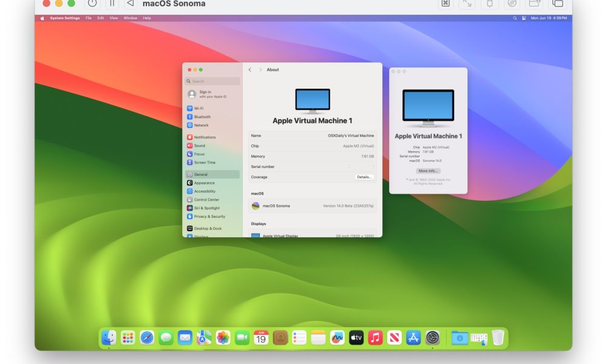Click the Details... button for Coverage
Screen dimensions: 607x364
[x=364, y=177]
